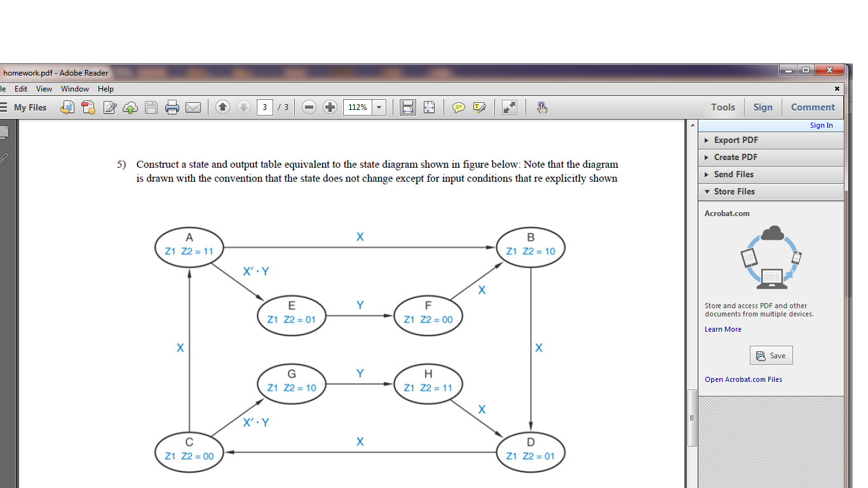The height and width of the screenshot is (488, 868).
Task: Save the PDF using the save icon
Action: (x=151, y=107)
